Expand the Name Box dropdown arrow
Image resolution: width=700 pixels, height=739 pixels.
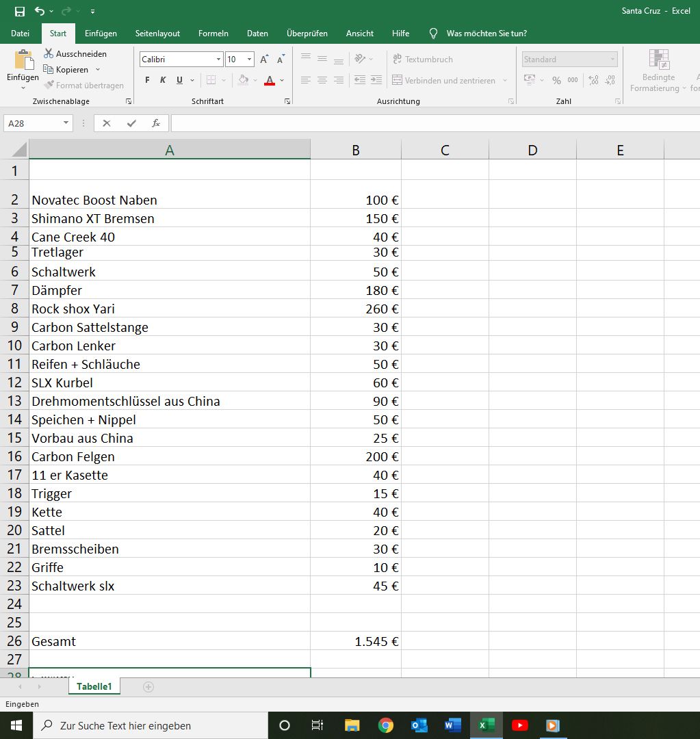(66, 123)
